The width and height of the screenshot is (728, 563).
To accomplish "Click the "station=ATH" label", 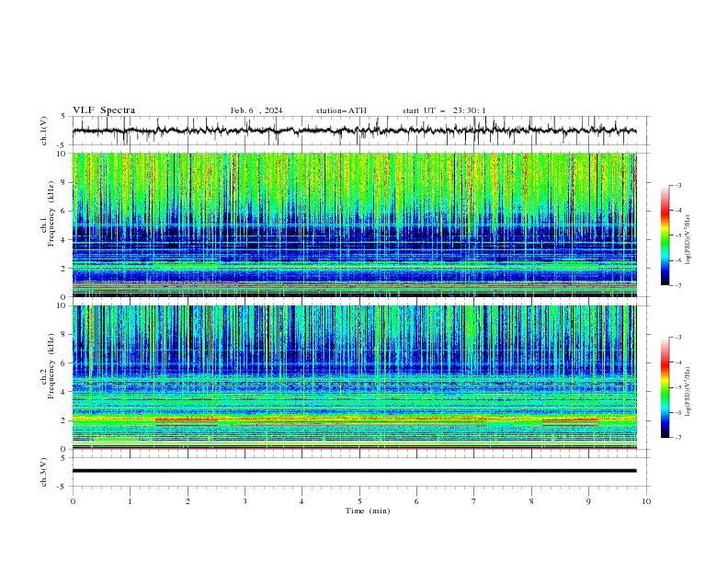I will pyautogui.click(x=341, y=110).
